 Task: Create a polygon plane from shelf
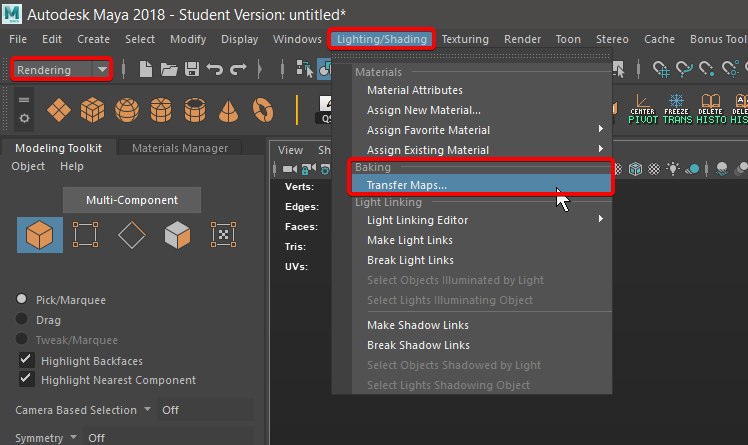(59, 110)
